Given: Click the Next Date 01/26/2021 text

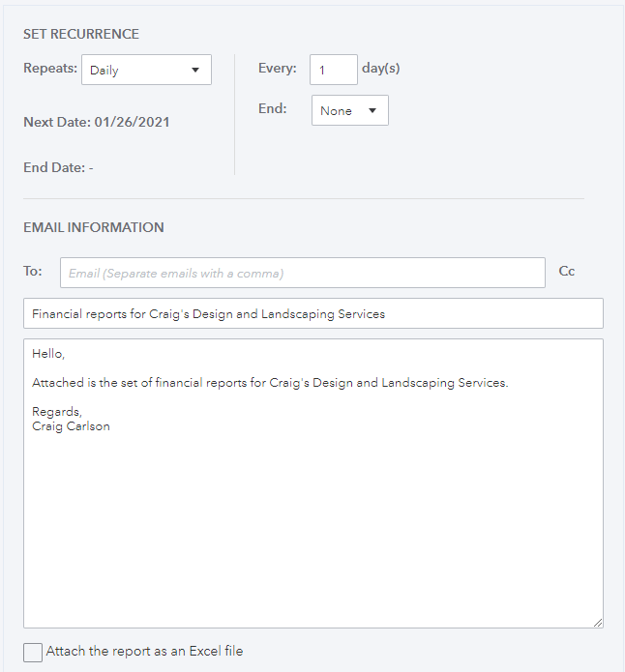Looking at the screenshot, I should click(x=97, y=122).
